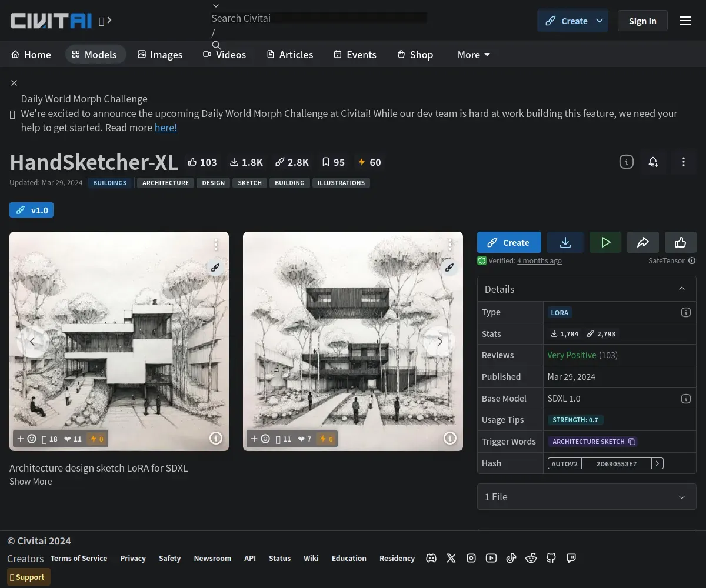Screen dimensions: 706x588
Task: Open the three-dot model options menu
Action: tap(683, 162)
